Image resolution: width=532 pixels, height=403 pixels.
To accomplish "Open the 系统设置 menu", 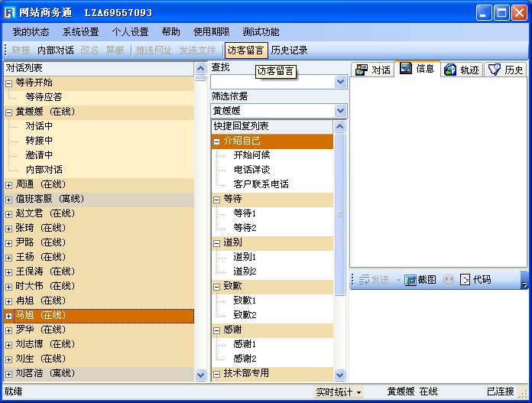I will pos(81,32).
